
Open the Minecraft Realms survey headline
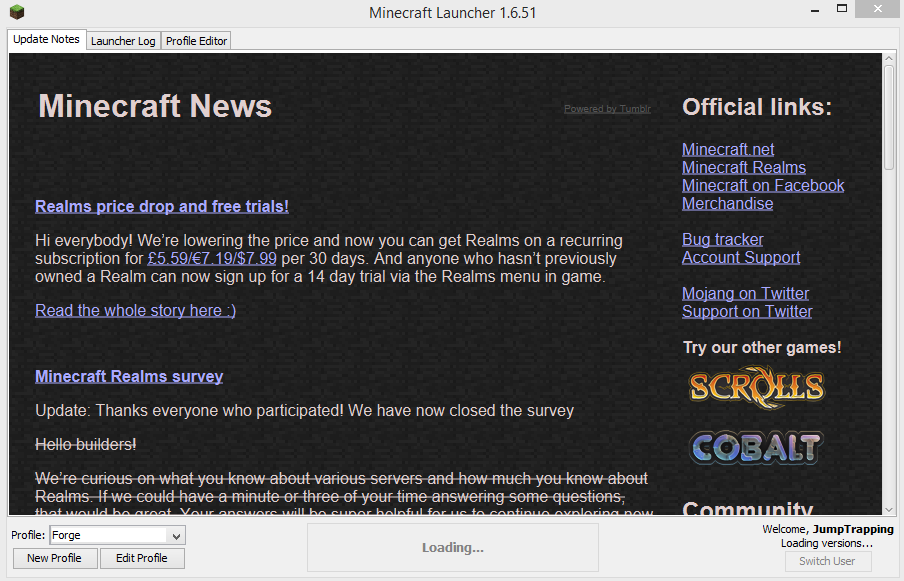[x=129, y=376]
